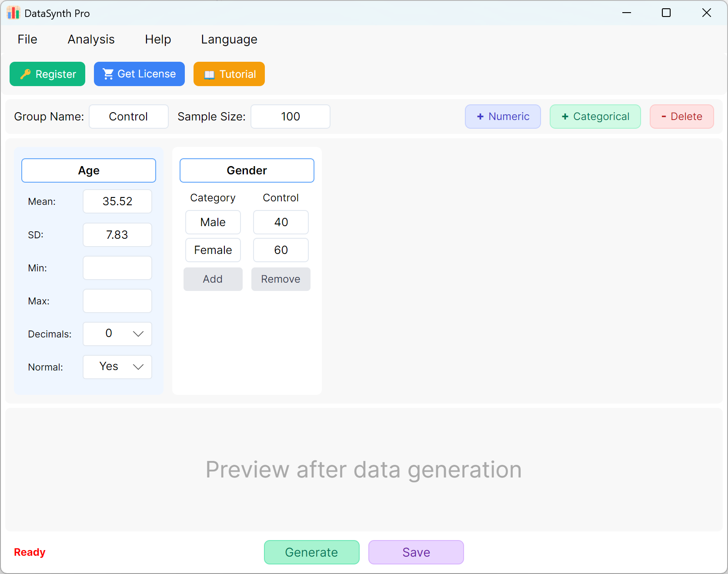This screenshot has height=574, width=728.
Task: Click the Female category field
Action: [x=213, y=250]
